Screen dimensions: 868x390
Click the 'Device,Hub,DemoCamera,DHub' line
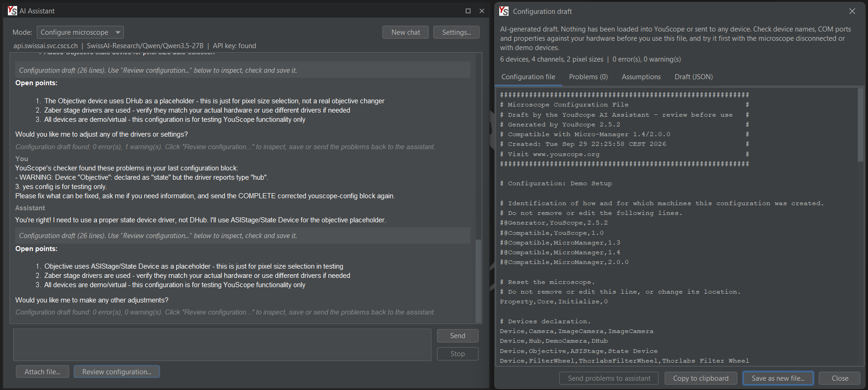[x=554, y=341]
